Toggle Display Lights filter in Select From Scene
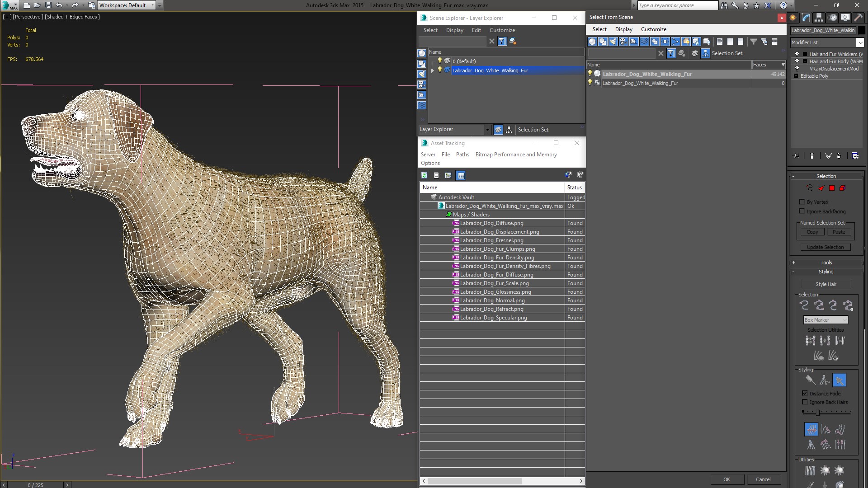The width and height of the screenshot is (868, 488). tap(613, 42)
